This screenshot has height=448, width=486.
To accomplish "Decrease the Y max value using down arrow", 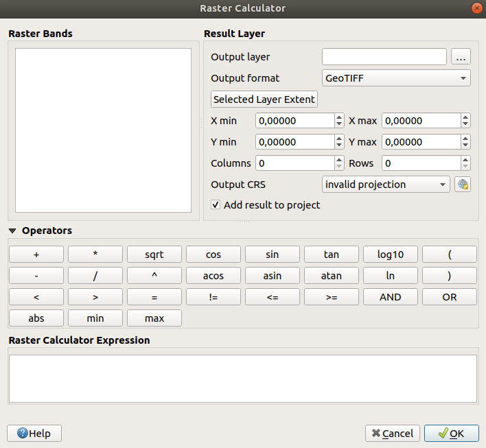I will point(466,145).
